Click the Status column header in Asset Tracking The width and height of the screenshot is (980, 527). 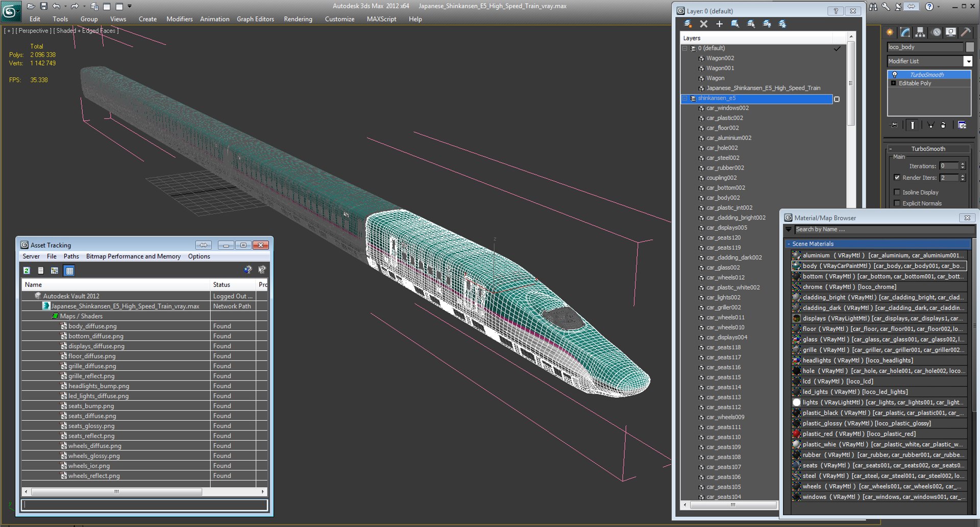(x=233, y=284)
